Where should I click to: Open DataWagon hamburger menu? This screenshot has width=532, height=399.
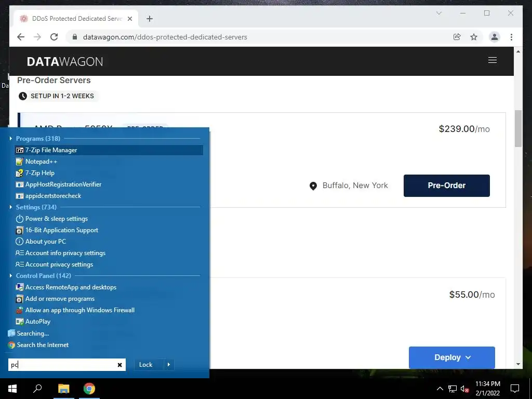coord(493,60)
